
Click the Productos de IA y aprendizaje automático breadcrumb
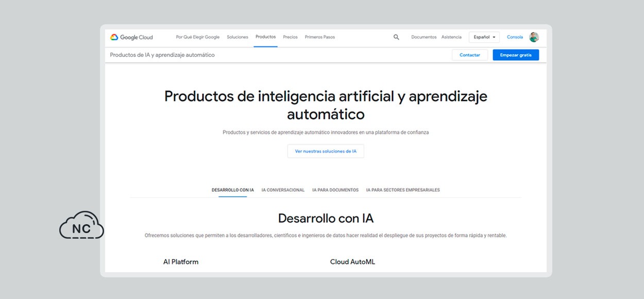pos(162,55)
